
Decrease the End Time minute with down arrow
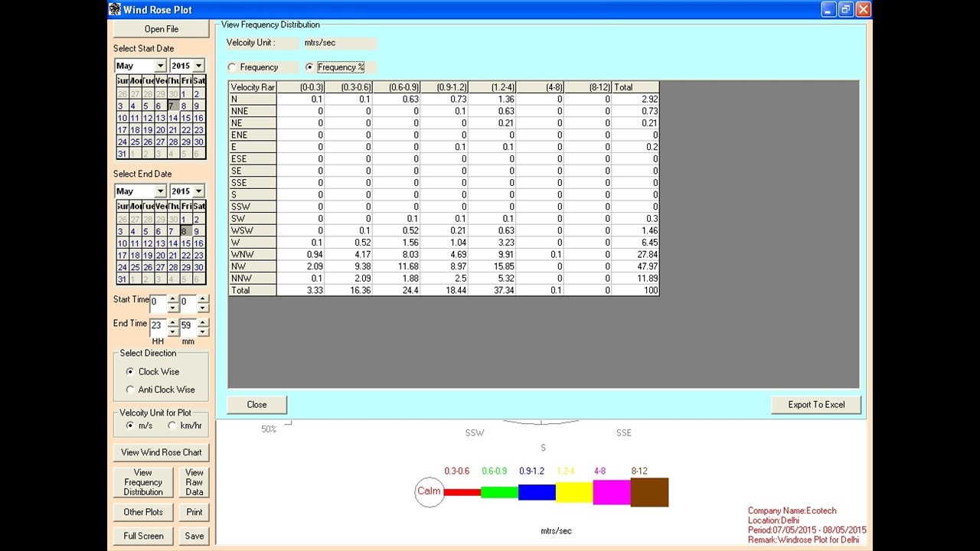[x=203, y=331]
